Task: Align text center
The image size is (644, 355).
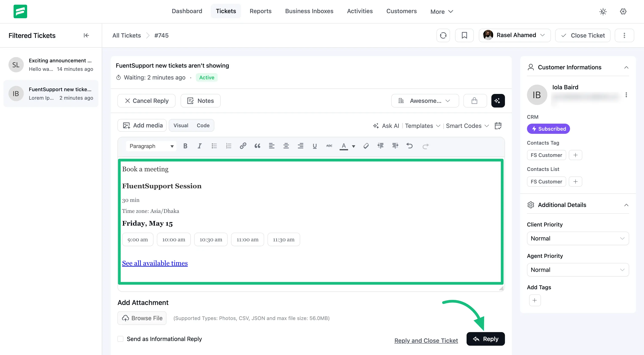Action: pos(286,146)
